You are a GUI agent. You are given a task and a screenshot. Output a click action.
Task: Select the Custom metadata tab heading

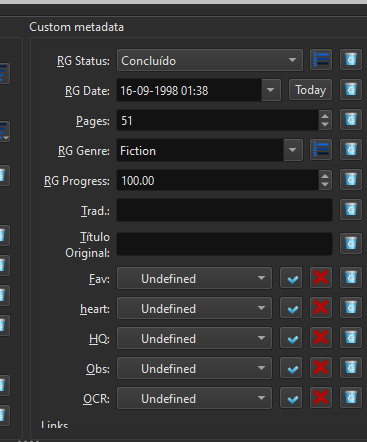pyautogui.click(x=76, y=27)
